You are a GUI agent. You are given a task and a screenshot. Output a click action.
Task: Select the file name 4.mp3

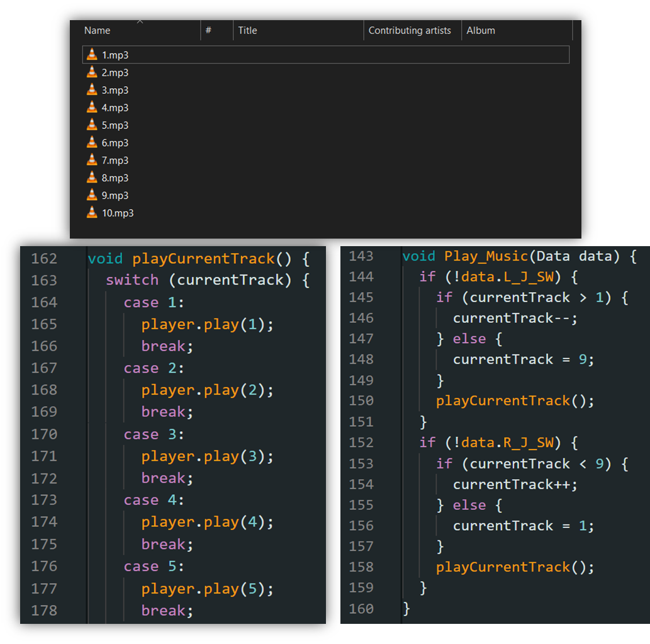115,108
